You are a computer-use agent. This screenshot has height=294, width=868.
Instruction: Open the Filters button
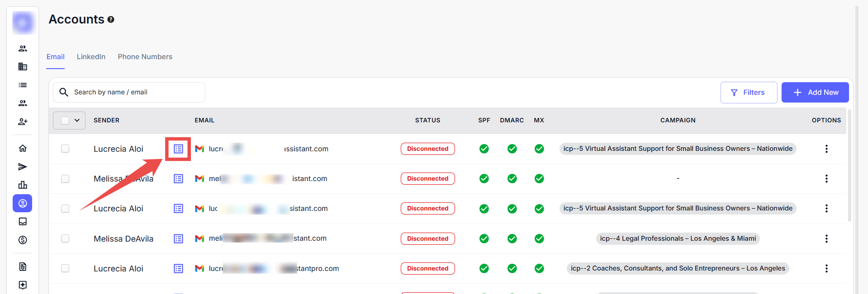point(749,92)
